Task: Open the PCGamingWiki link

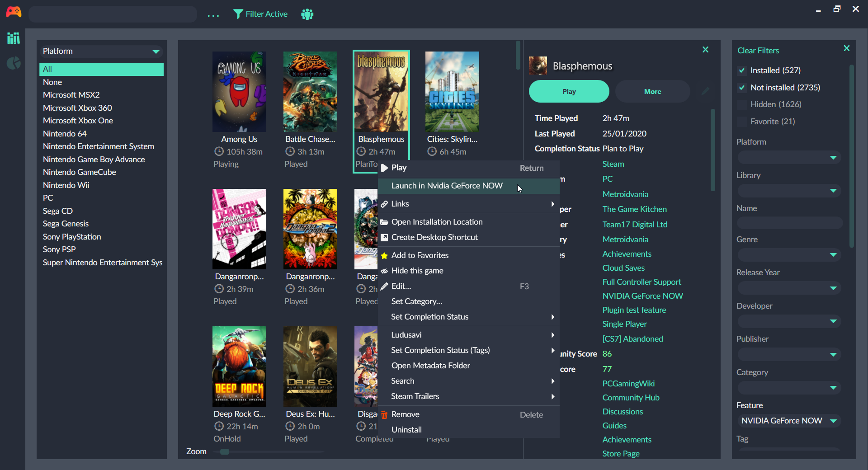Action: click(x=628, y=384)
